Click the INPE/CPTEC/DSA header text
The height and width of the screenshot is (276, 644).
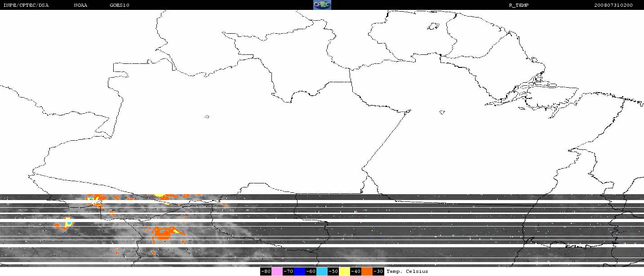[x=26, y=5]
